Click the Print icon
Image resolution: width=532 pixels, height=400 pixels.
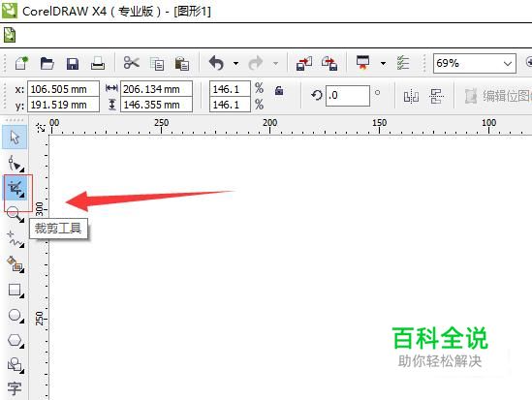tap(98, 63)
